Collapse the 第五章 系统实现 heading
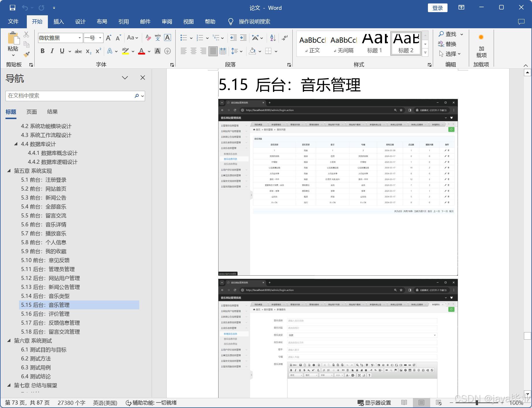Screen dimensions: 532x408 pyautogui.click(x=9, y=171)
